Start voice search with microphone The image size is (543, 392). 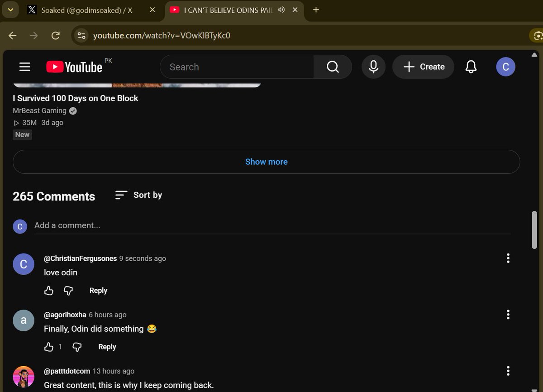pos(373,67)
